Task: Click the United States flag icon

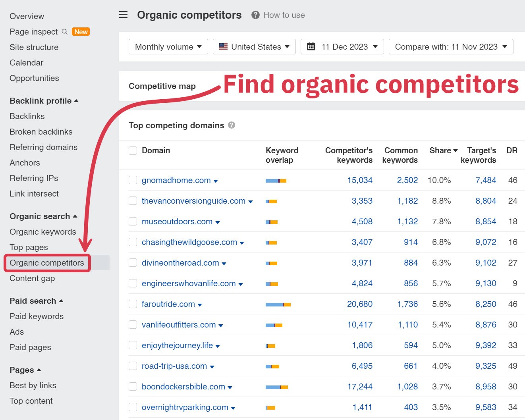Action: (224, 46)
